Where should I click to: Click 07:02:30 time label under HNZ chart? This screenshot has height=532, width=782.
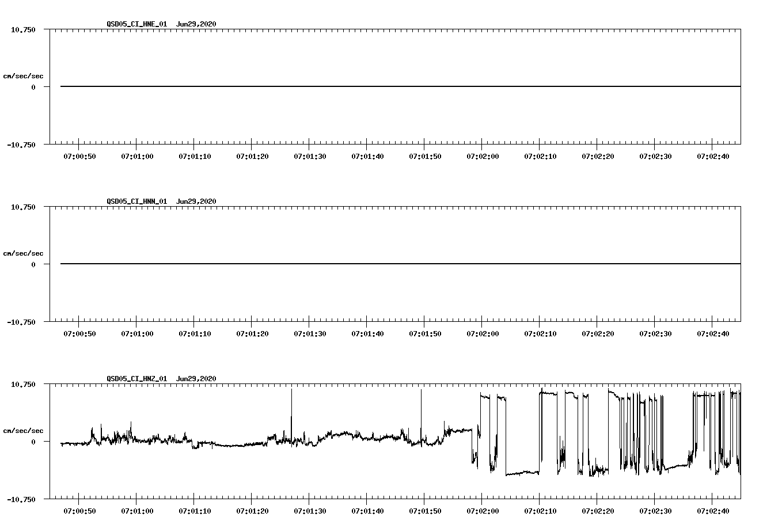coord(655,511)
